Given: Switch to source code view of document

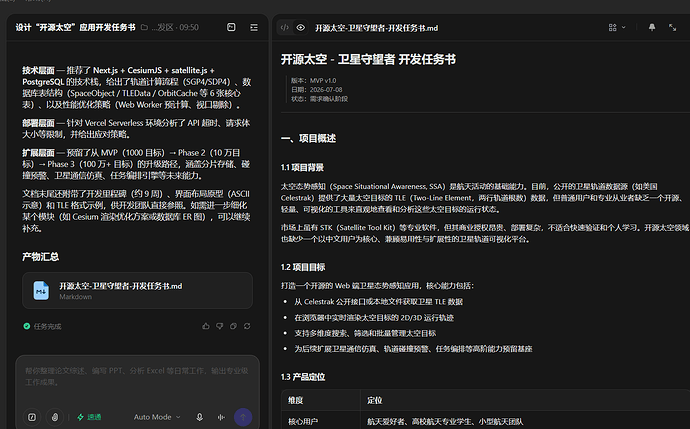Looking at the screenshot, I should point(285,27).
